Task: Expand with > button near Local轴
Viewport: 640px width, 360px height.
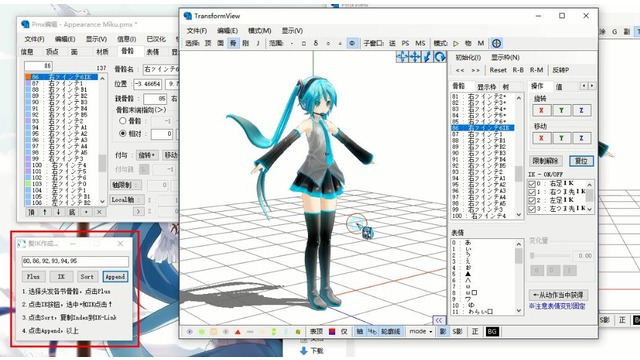Action: pyautogui.click(x=138, y=211)
